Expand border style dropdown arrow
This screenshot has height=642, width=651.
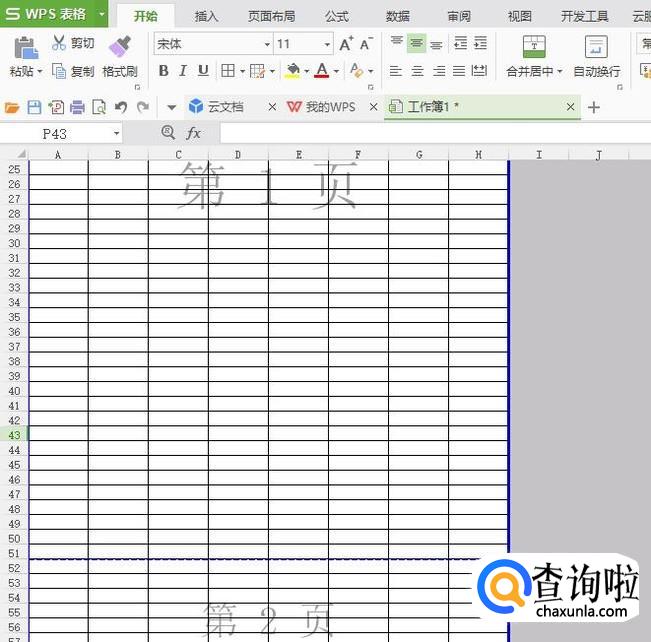(x=242, y=71)
